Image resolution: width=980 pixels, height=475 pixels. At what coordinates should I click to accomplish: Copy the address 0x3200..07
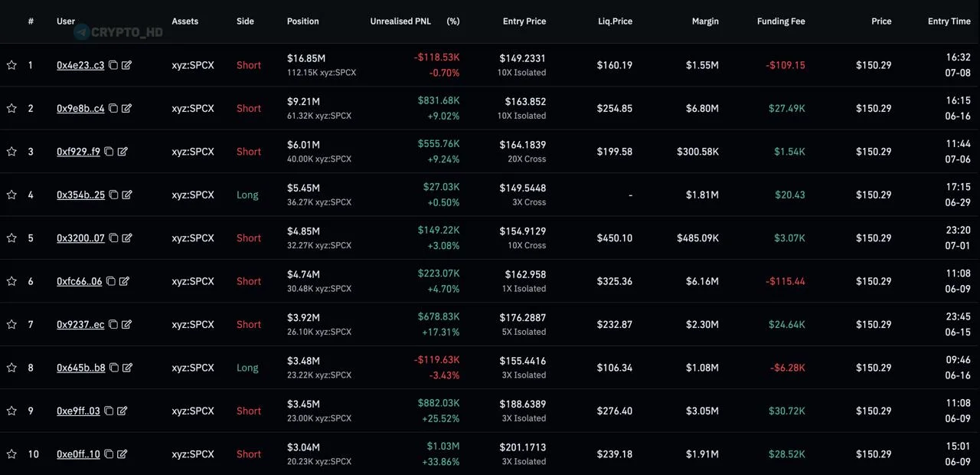pos(113,238)
